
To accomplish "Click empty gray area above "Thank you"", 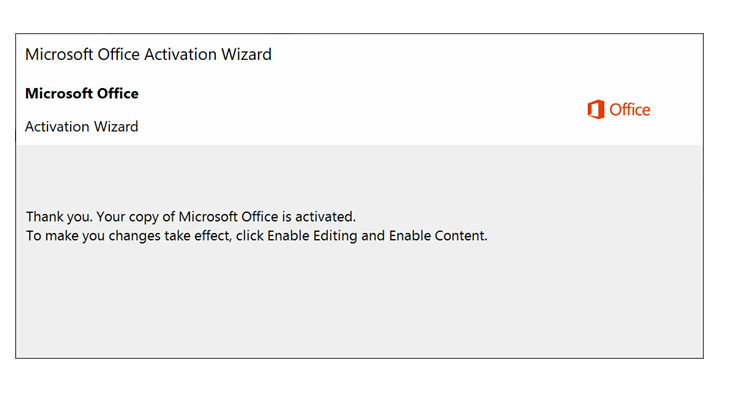I will [358, 175].
